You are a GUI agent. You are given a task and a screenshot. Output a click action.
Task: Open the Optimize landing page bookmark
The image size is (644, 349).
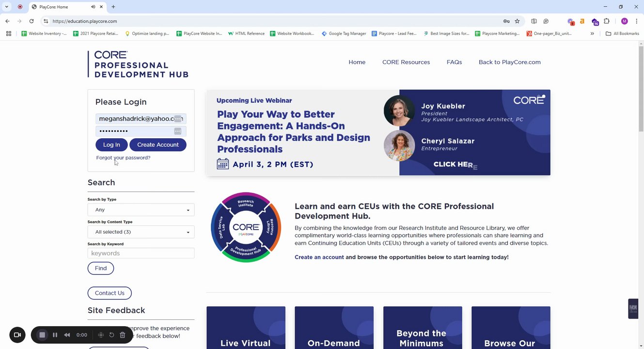pyautogui.click(x=147, y=33)
